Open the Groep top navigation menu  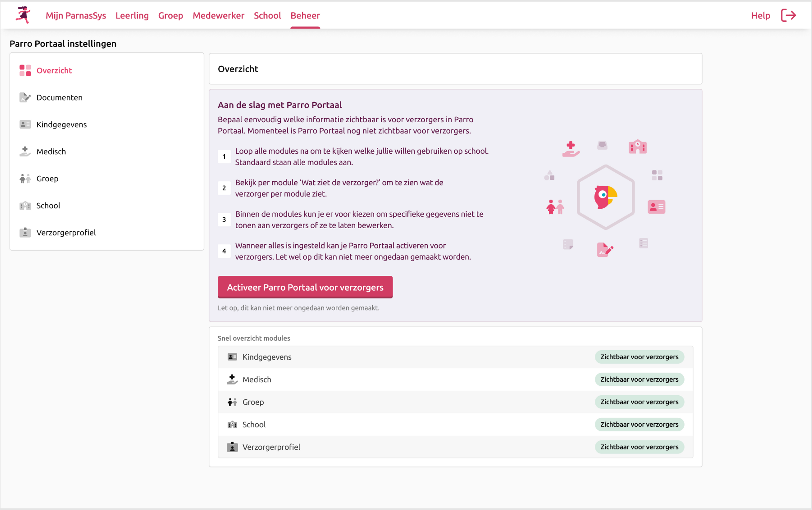[170, 15]
